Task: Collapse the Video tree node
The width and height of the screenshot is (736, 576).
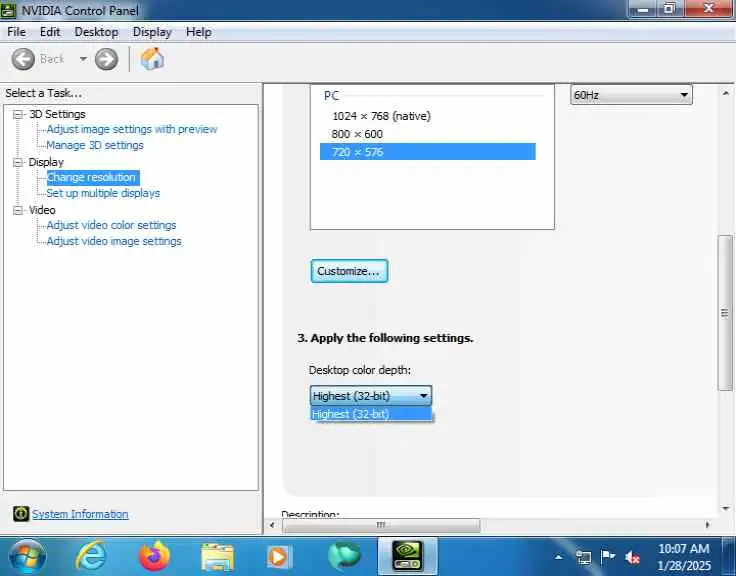Action: [18, 210]
